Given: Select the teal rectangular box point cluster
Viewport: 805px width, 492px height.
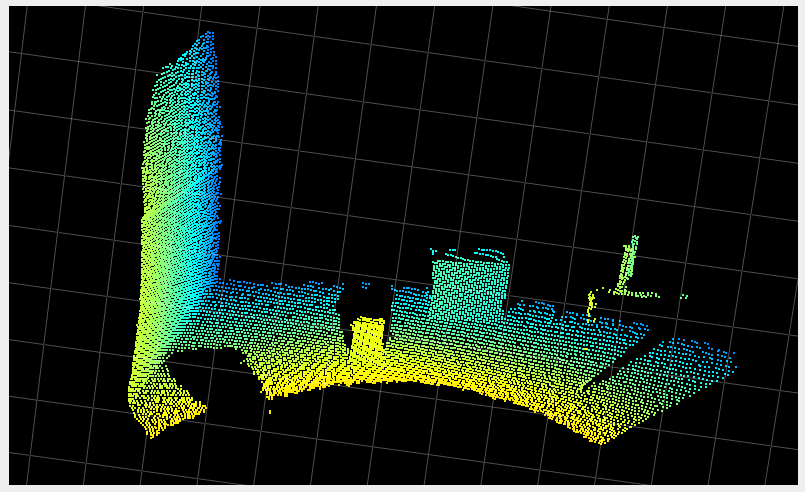Looking at the screenshot, I should tap(470, 290).
